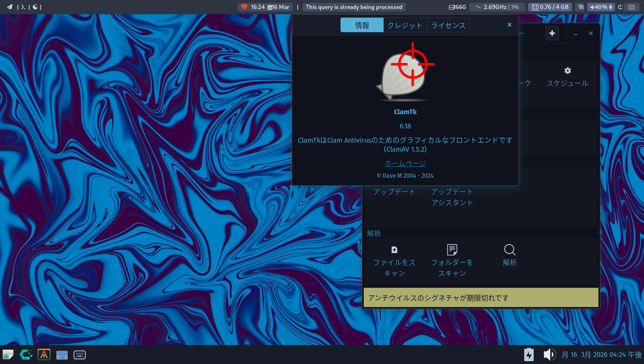Click the orange A app icon in taskbar

pos(44,355)
